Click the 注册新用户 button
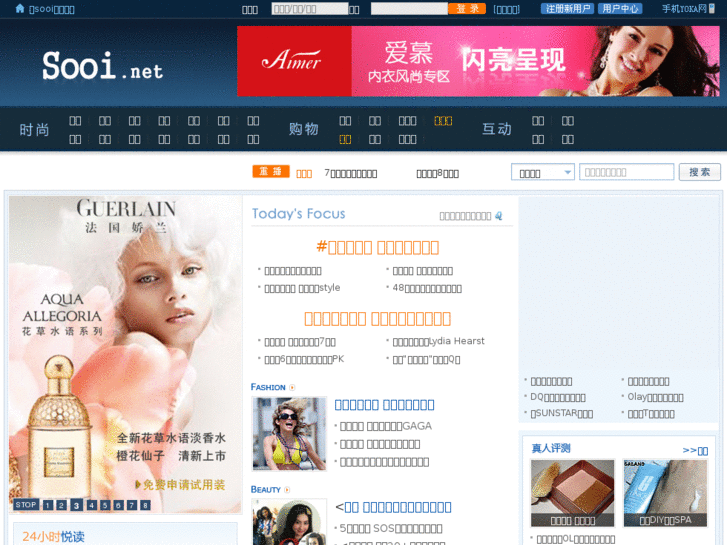The width and height of the screenshot is (727, 545). [568, 9]
